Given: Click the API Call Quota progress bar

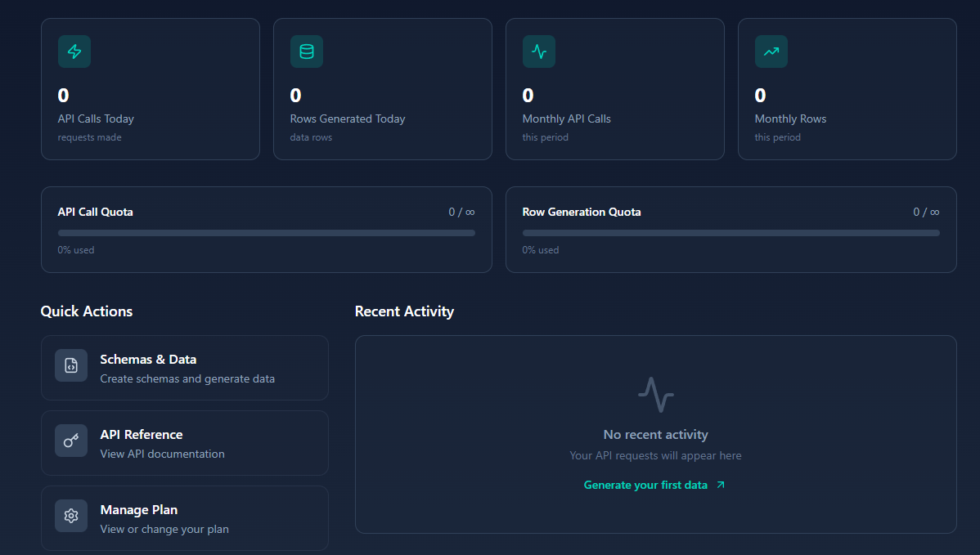Looking at the screenshot, I should point(266,233).
